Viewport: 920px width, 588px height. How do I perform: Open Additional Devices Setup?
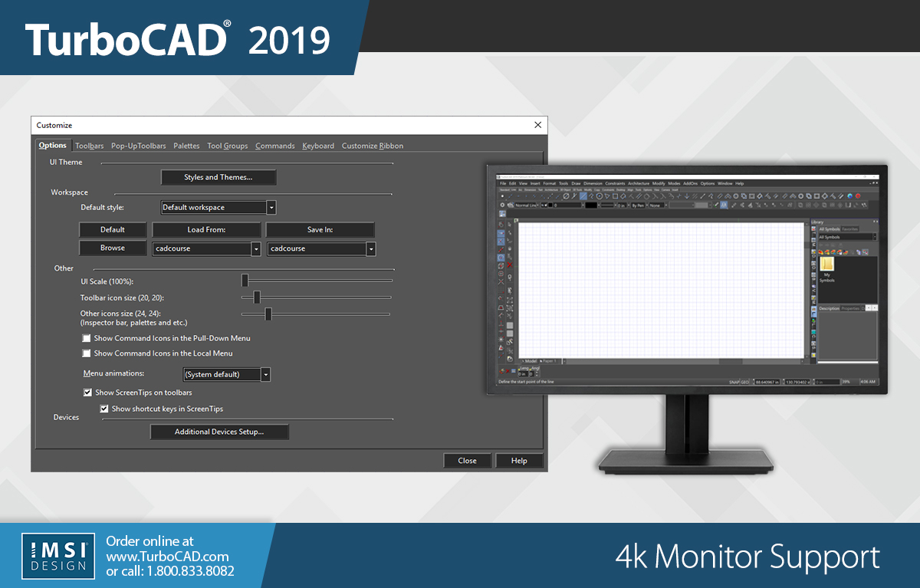[219, 432]
